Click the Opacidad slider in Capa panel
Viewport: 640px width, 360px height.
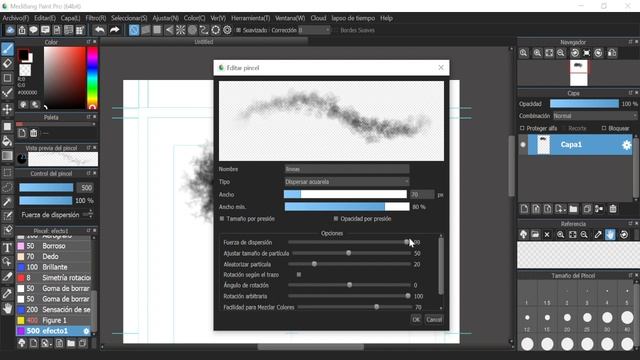[x=584, y=104]
